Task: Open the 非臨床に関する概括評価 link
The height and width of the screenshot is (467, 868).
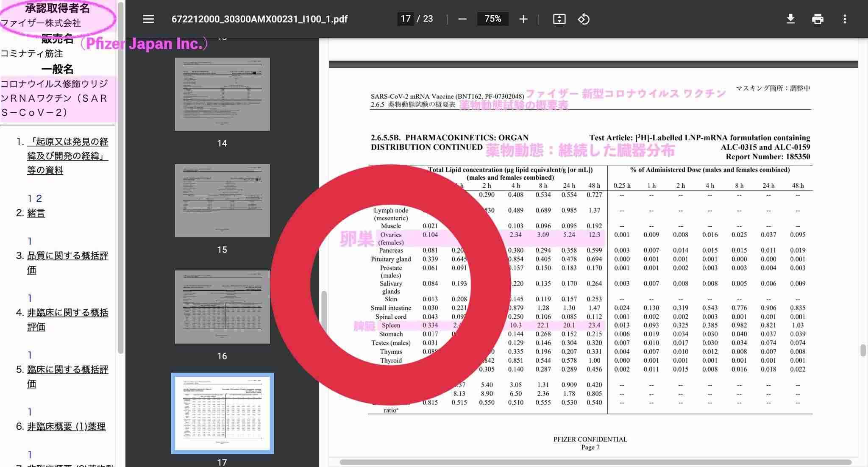Action: 68,320
